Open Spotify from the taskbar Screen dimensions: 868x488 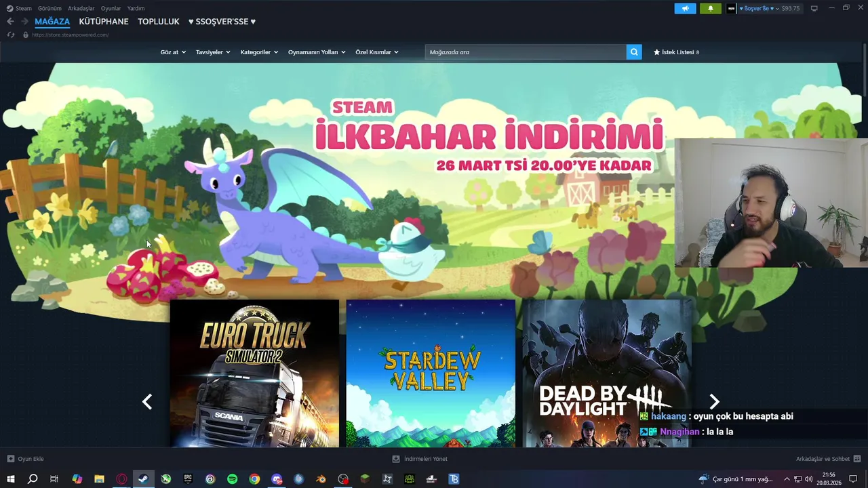[233, 479]
